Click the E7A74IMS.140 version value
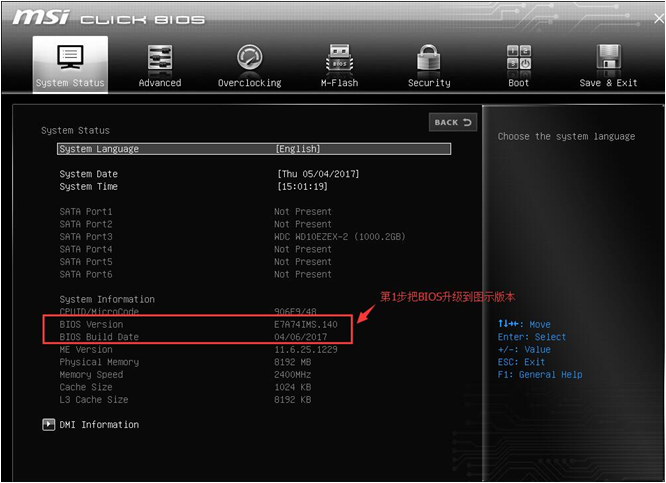The image size is (666, 483). point(305,324)
